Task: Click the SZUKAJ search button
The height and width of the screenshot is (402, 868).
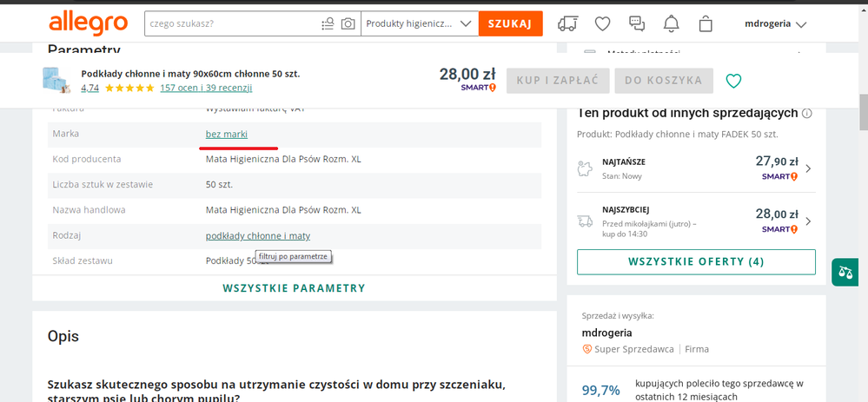Action: pyautogui.click(x=510, y=23)
